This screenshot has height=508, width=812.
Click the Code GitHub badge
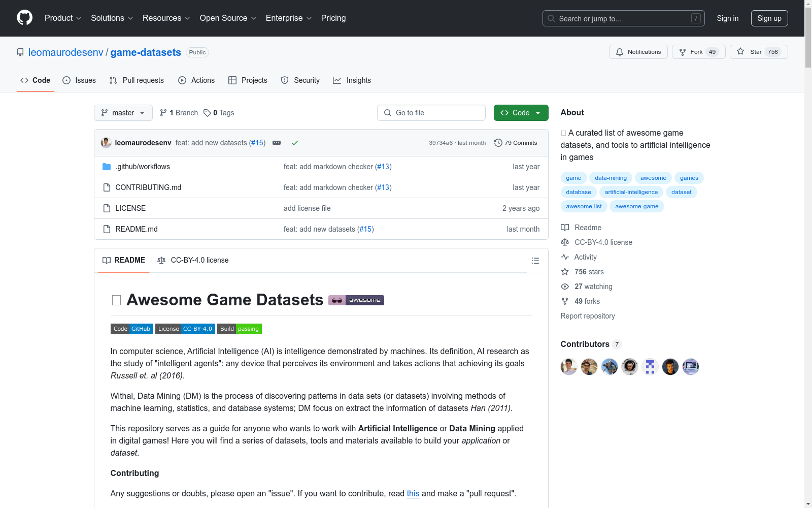132,329
